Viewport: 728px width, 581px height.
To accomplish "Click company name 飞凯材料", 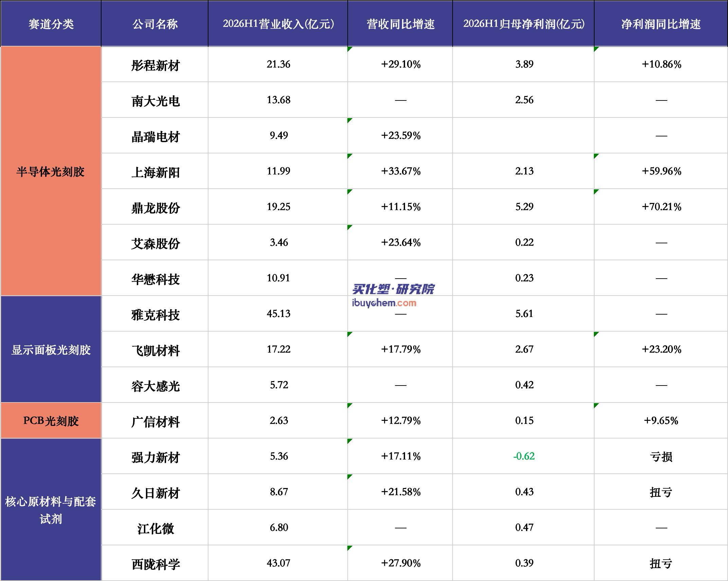I will [x=156, y=350].
